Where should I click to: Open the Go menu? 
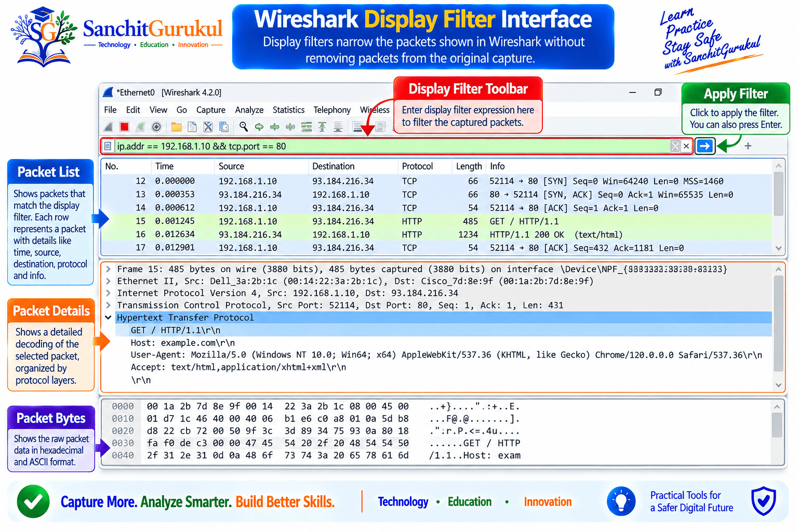(182, 110)
